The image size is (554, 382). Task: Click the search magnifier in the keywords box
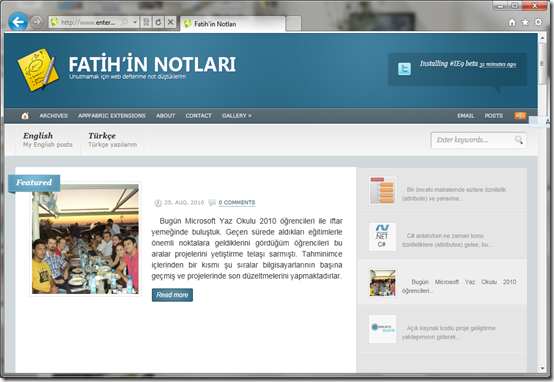click(x=518, y=140)
